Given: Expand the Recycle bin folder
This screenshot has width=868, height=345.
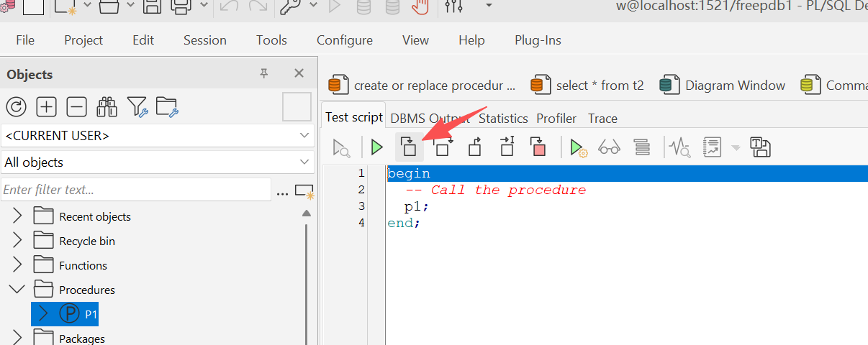Looking at the screenshot, I should (17, 241).
